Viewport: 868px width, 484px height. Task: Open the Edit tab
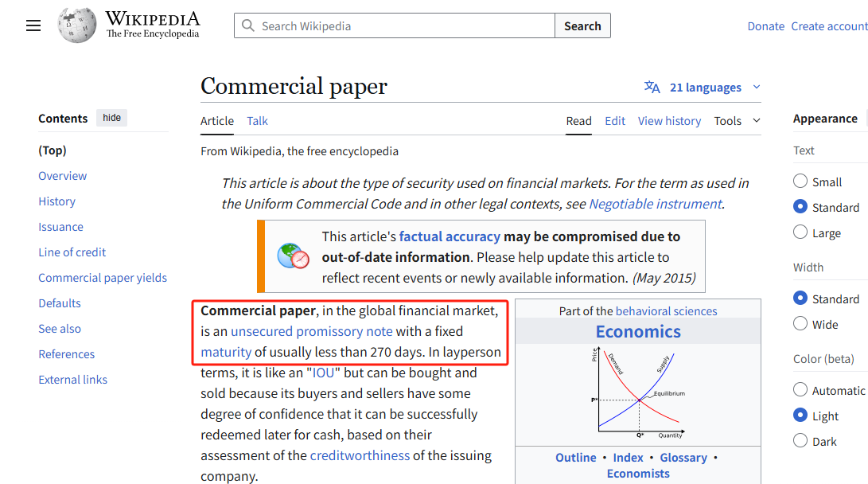(x=615, y=121)
